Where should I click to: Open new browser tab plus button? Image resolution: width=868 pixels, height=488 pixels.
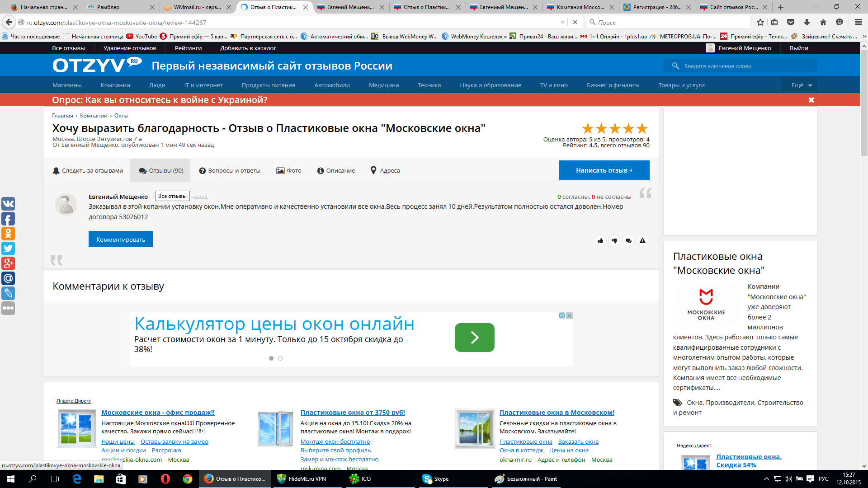(x=781, y=7)
